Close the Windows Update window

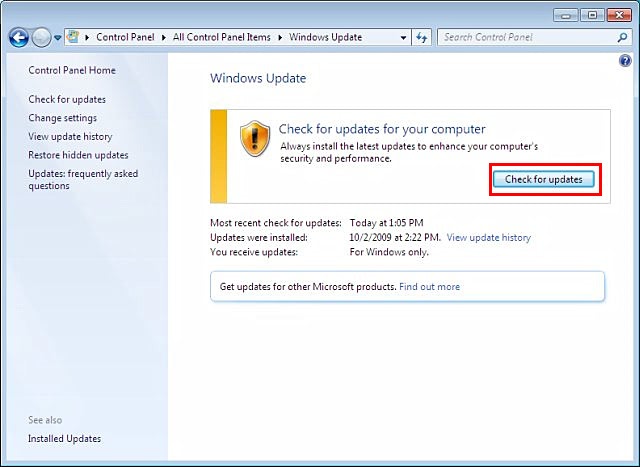pyautogui.click(x=619, y=16)
